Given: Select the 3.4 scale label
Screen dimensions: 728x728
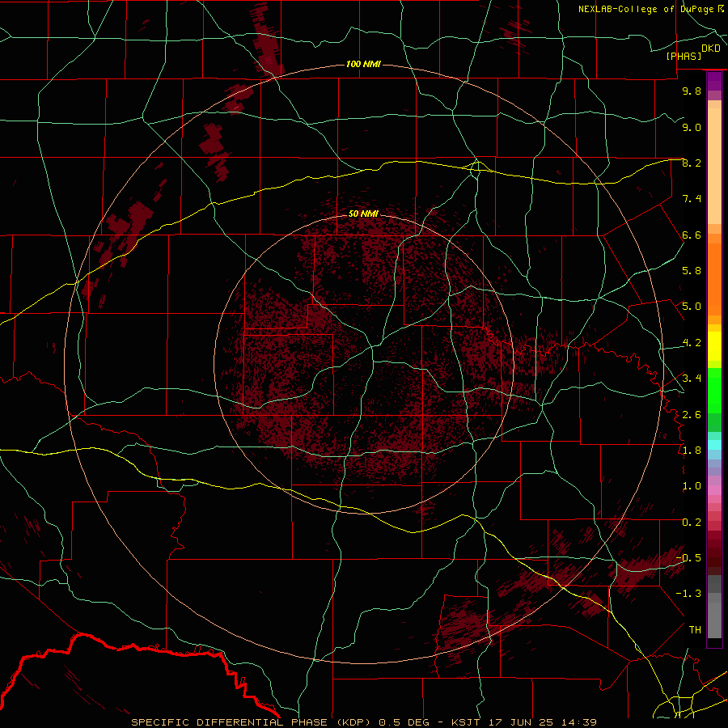Looking at the screenshot, I should [x=692, y=379].
